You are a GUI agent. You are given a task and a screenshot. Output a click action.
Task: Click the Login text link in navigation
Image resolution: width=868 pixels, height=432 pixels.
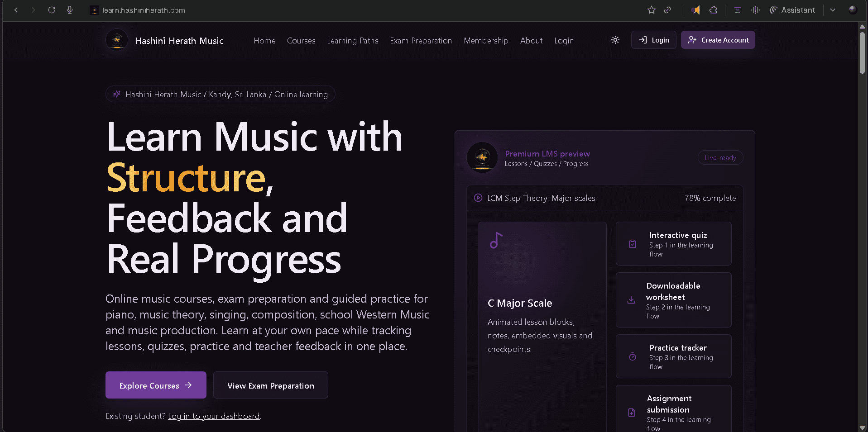click(x=564, y=41)
